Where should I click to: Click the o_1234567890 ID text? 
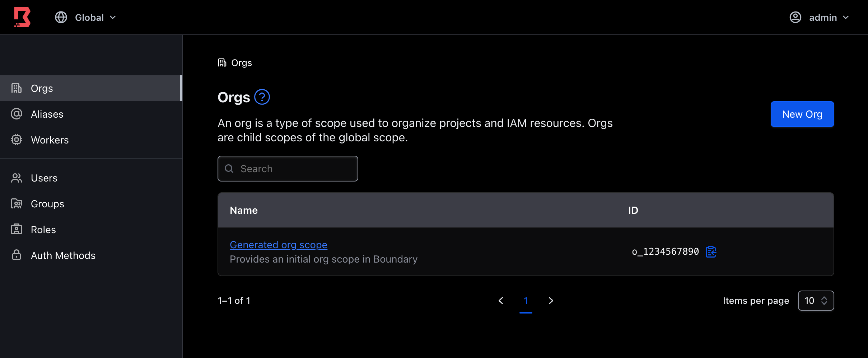(x=666, y=252)
